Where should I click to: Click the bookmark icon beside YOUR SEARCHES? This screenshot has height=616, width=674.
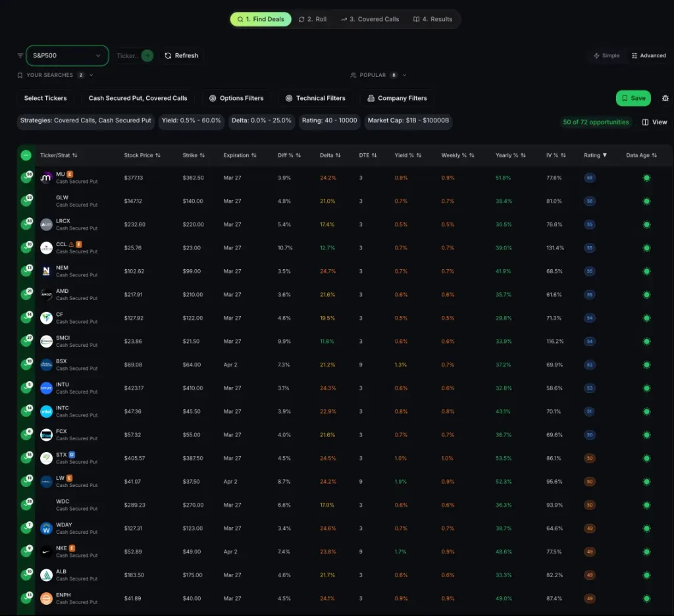coord(20,75)
